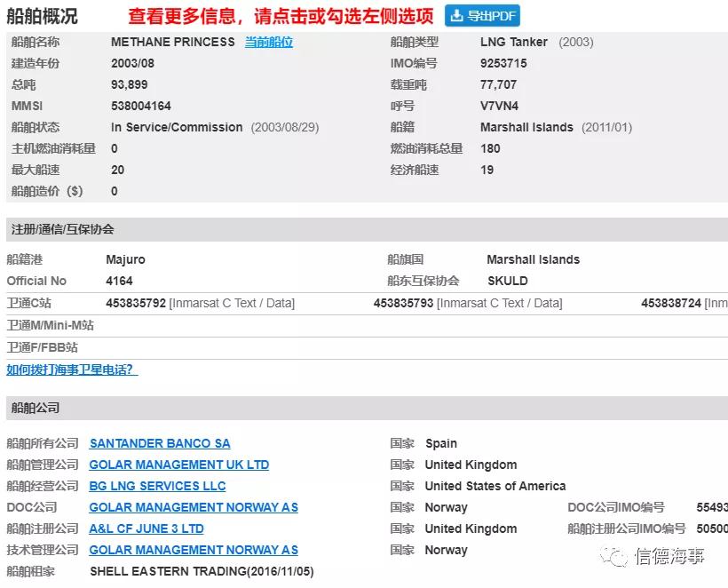This screenshot has width=728, height=588.
Task: Select 船旗国 value Marshall Islands
Action: (533, 259)
